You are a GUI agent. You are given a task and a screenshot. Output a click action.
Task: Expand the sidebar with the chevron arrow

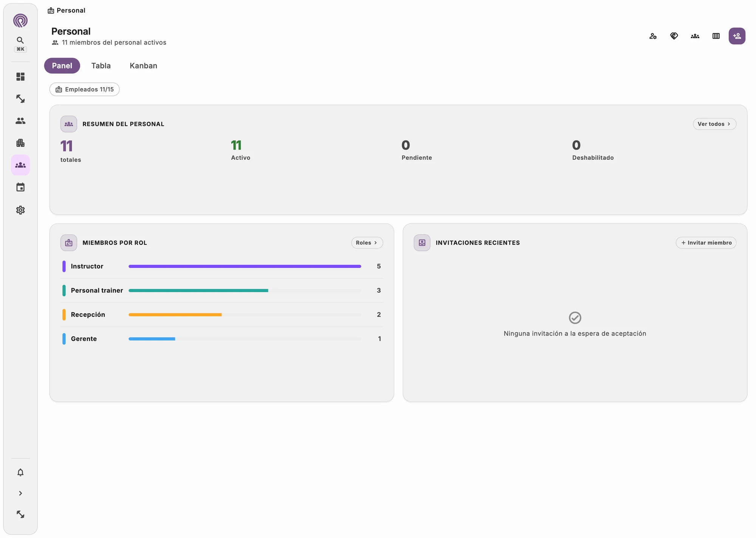[x=20, y=493]
